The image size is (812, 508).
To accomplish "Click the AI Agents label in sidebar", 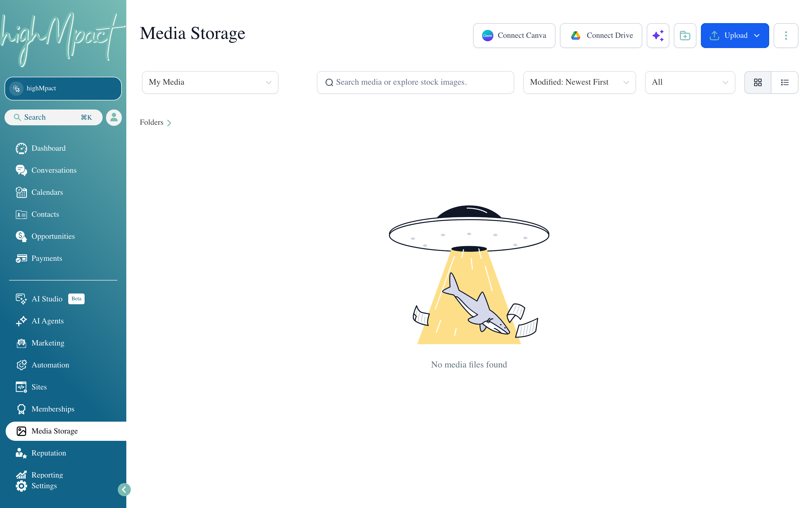I will click(48, 321).
